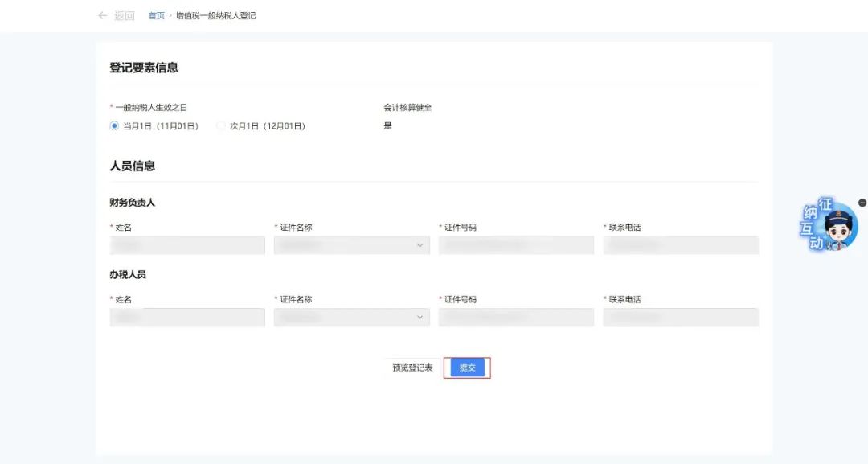Screen dimensions: 868x464
Task: Click 财务负责人 证件号码 input field
Action: [x=516, y=245]
